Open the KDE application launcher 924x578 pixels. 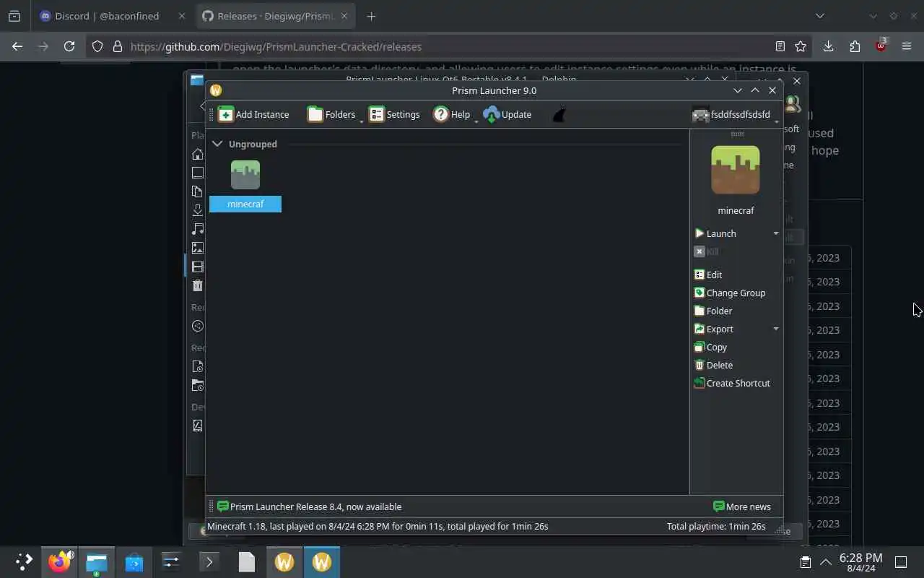tap(24, 561)
